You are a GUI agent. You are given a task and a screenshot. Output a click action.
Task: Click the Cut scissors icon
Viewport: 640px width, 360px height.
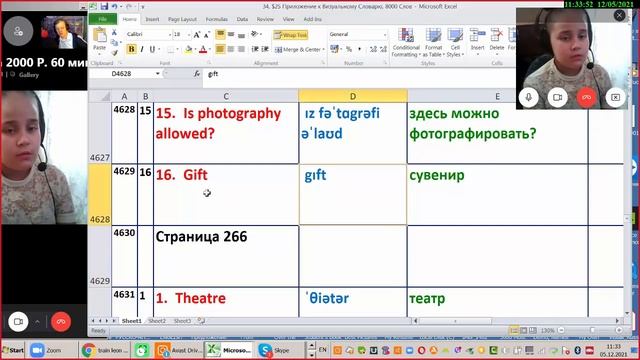click(x=114, y=32)
